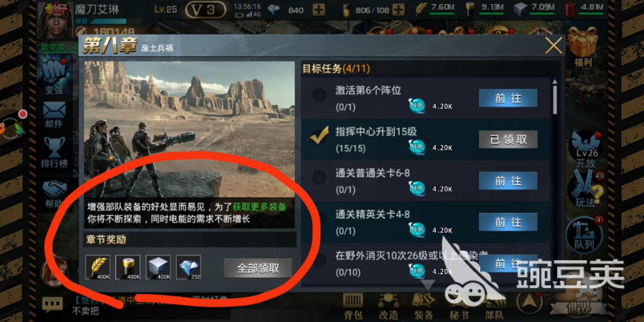Open the 背包 tab in bottom bar
Image resolution: width=644 pixels, height=322 pixels.
[353, 307]
